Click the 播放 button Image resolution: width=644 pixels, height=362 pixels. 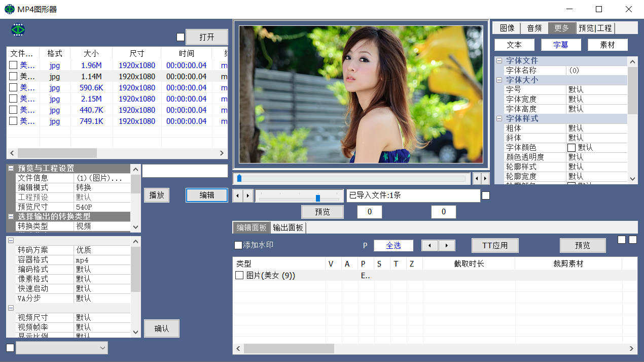157,195
